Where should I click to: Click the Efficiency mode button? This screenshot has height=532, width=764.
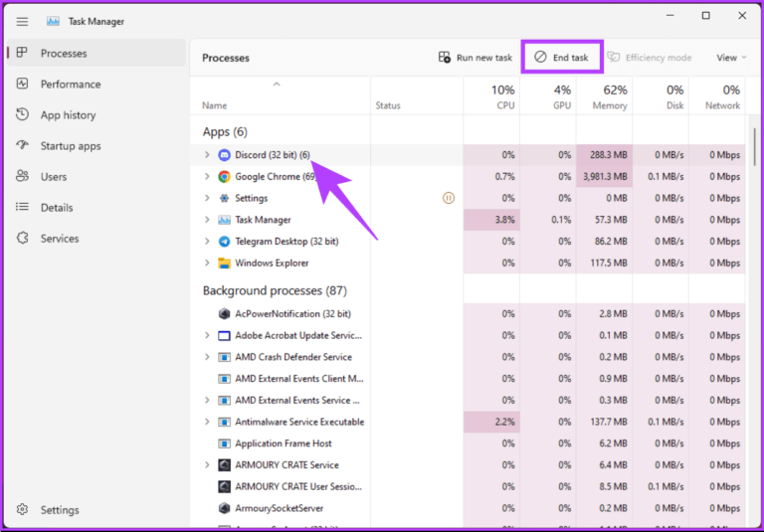[650, 58]
